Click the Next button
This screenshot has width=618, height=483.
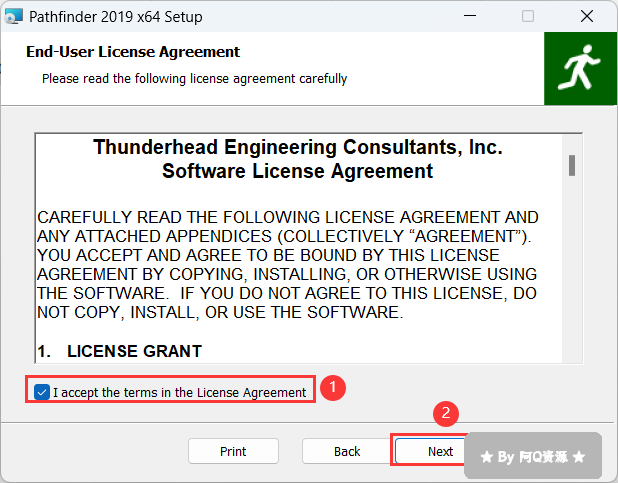(x=430, y=451)
